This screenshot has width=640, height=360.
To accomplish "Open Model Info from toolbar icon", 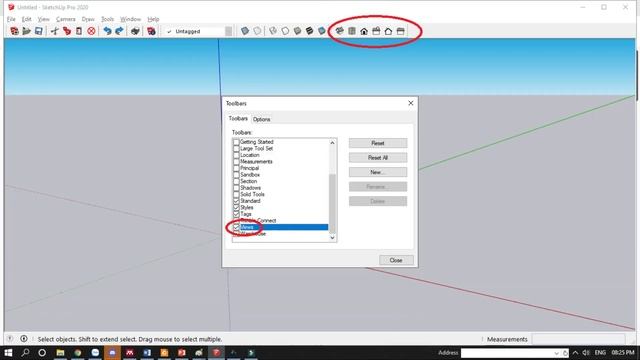I will point(151,31).
